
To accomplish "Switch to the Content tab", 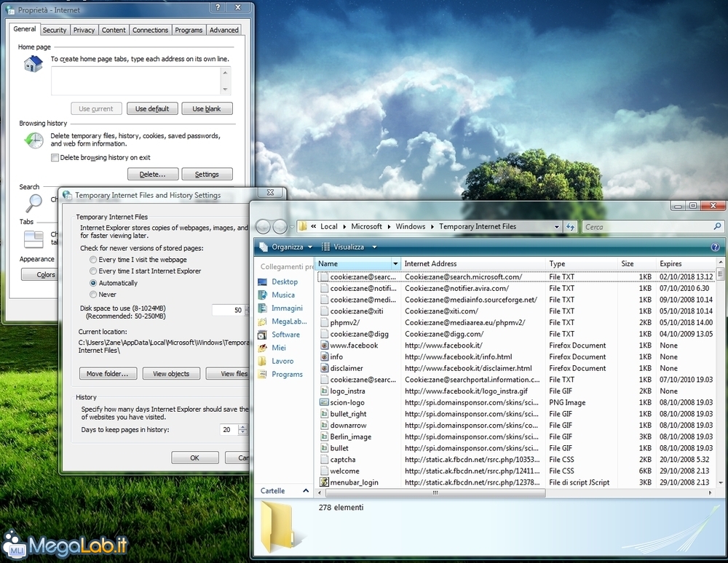I will click(x=114, y=30).
